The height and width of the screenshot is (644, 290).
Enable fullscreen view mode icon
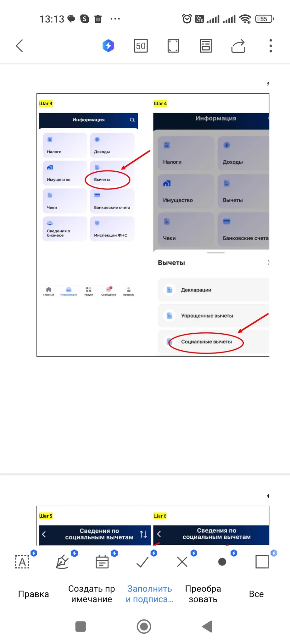click(173, 46)
